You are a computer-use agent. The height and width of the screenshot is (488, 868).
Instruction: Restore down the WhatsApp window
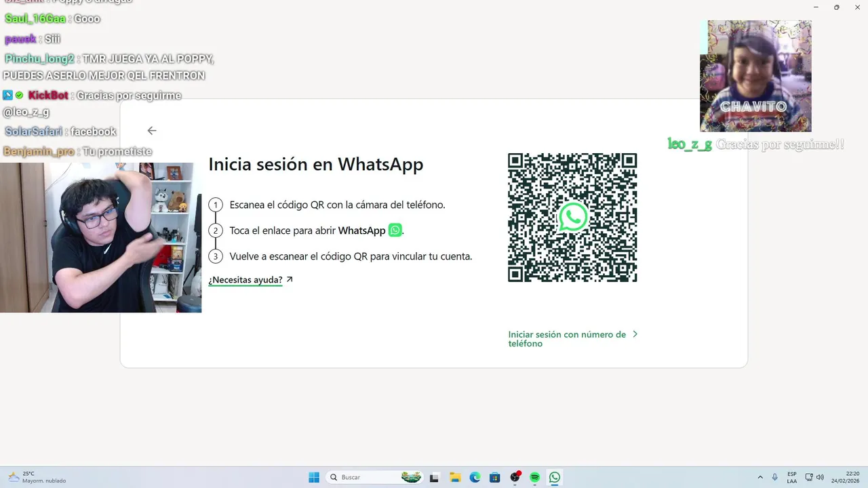pos(836,7)
